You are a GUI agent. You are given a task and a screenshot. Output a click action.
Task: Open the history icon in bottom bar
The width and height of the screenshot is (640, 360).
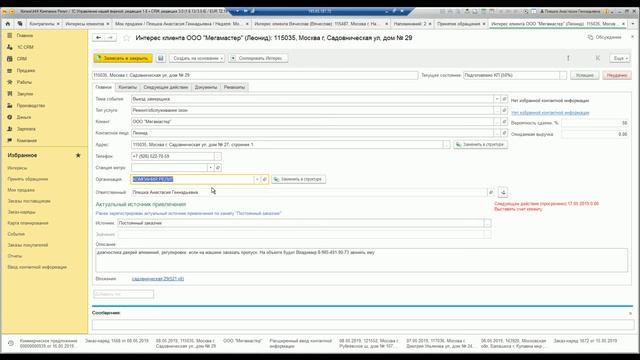(x=11, y=343)
